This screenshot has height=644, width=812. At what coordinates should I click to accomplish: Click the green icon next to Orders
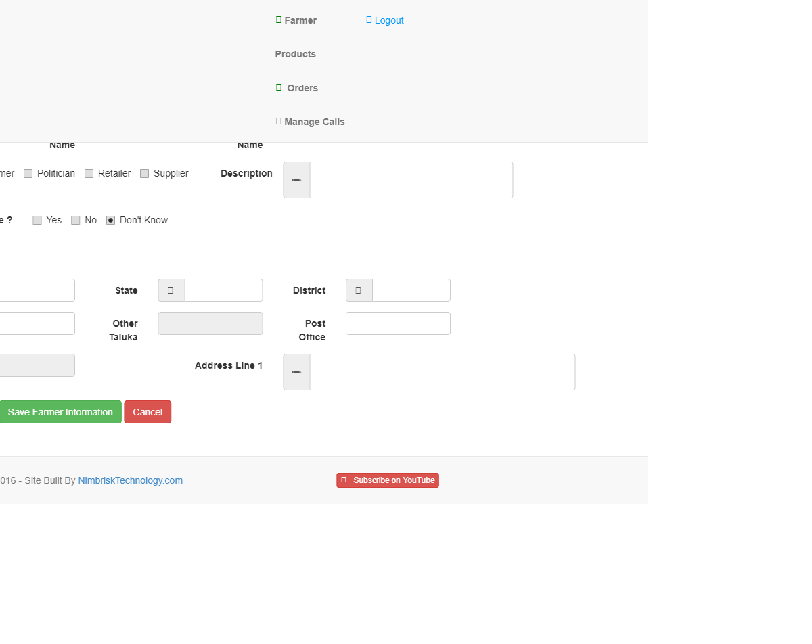[x=278, y=87]
